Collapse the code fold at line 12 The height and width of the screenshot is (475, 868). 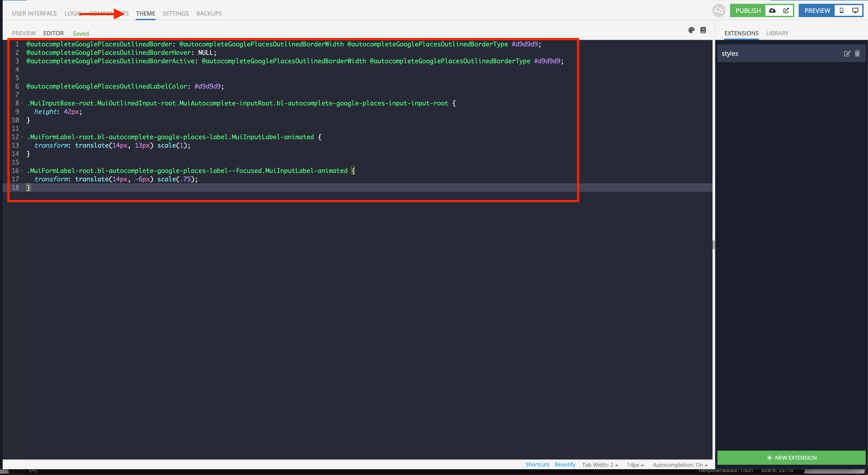[x=22, y=137]
